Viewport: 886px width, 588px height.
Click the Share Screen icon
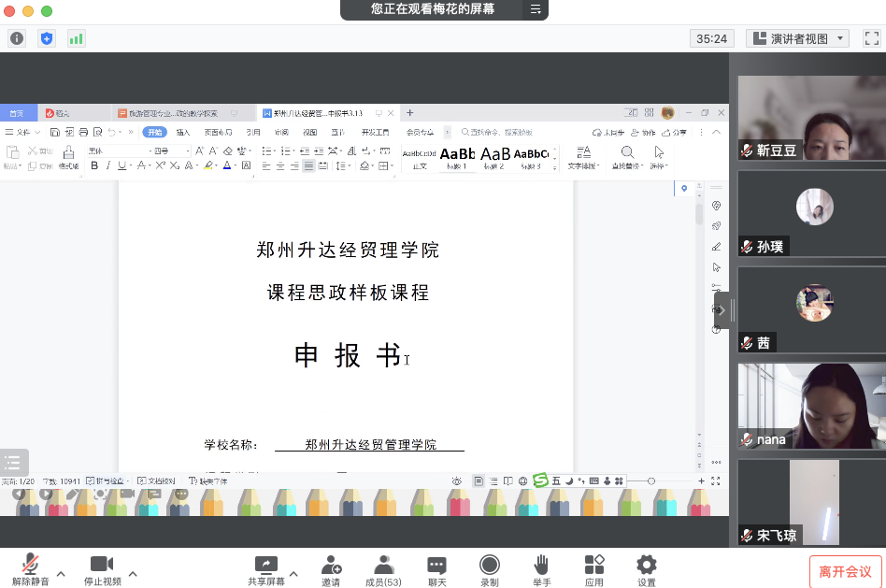pos(266,565)
